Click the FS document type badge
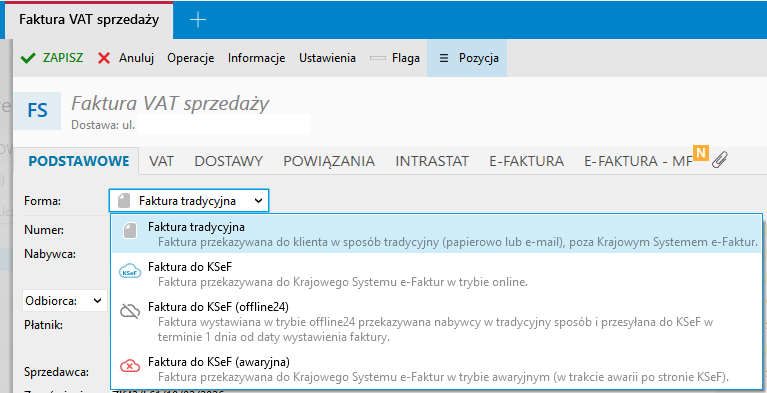The width and height of the screenshot is (767, 393). (x=37, y=111)
